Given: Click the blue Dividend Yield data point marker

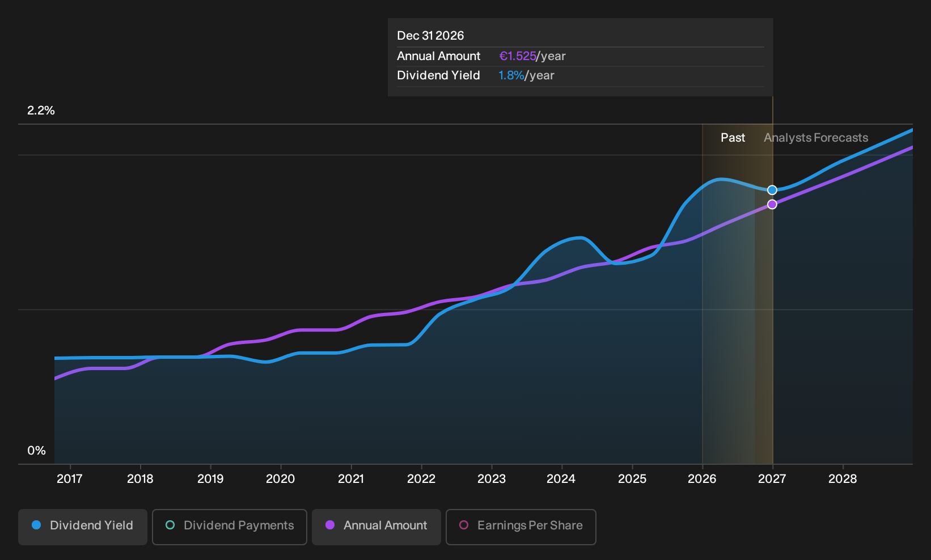Looking at the screenshot, I should point(772,190).
